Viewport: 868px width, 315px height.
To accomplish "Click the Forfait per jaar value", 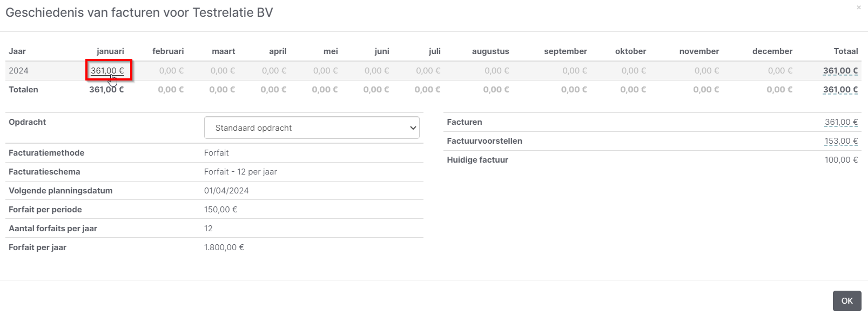I will pyautogui.click(x=224, y=247).
